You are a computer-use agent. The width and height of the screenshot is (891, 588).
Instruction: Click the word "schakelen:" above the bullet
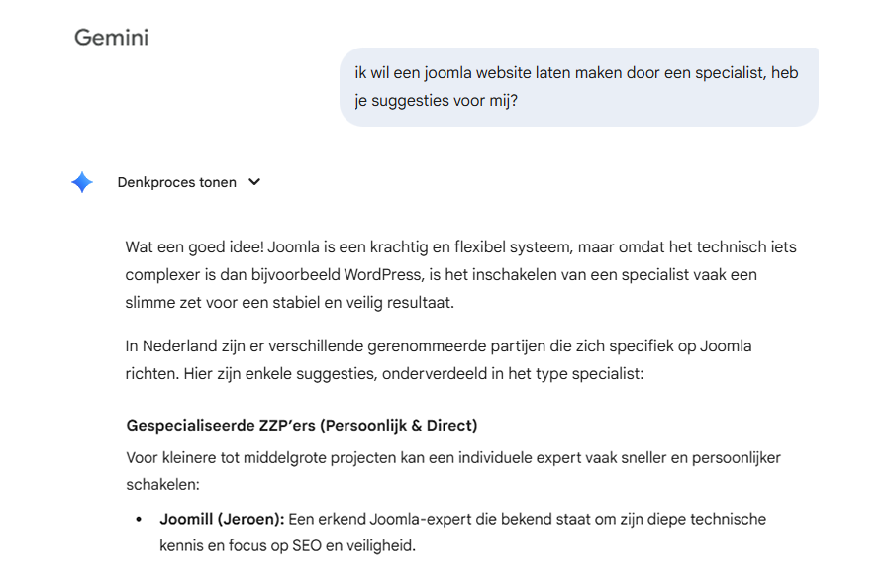pos(162,486)
